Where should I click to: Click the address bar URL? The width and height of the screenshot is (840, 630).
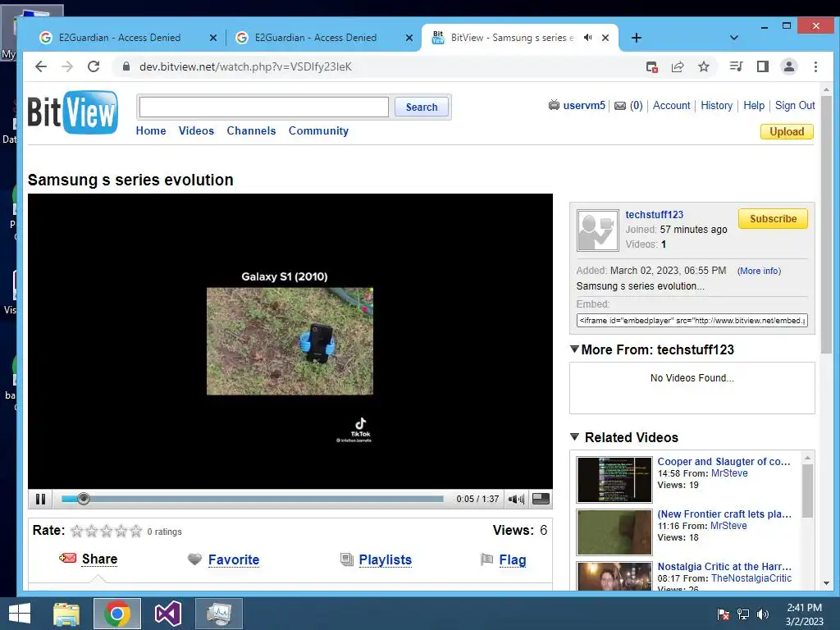(245, 67)
